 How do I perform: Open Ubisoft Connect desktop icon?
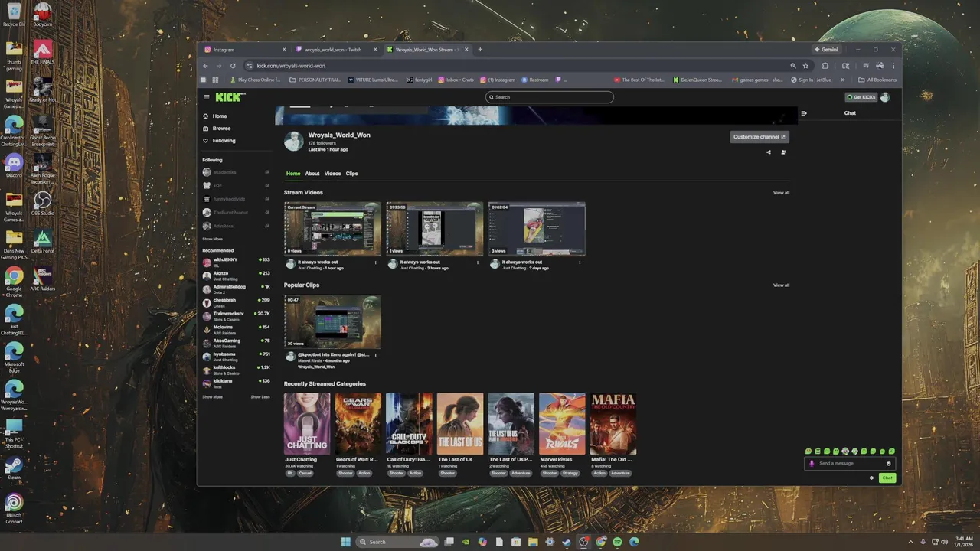point(14,508)
